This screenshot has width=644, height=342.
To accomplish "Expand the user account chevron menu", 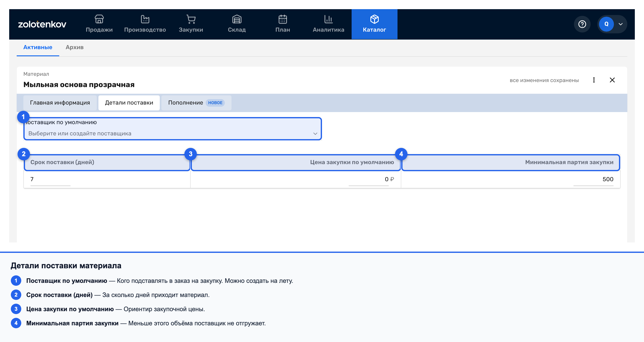I will pos(620,24).
